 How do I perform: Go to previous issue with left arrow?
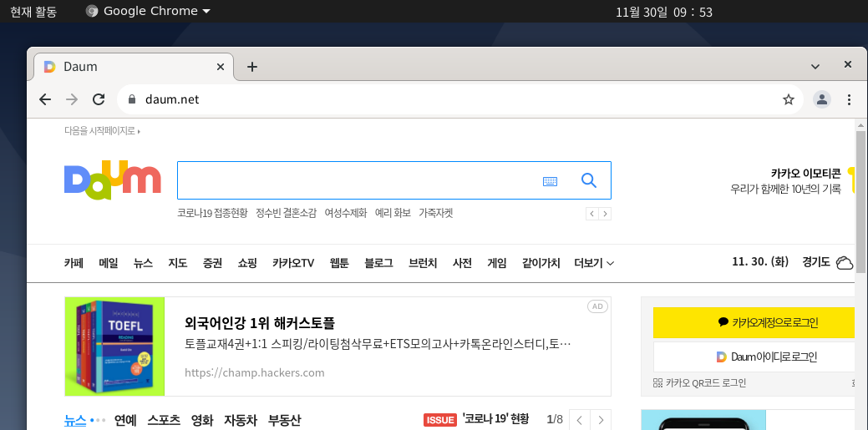580,420
